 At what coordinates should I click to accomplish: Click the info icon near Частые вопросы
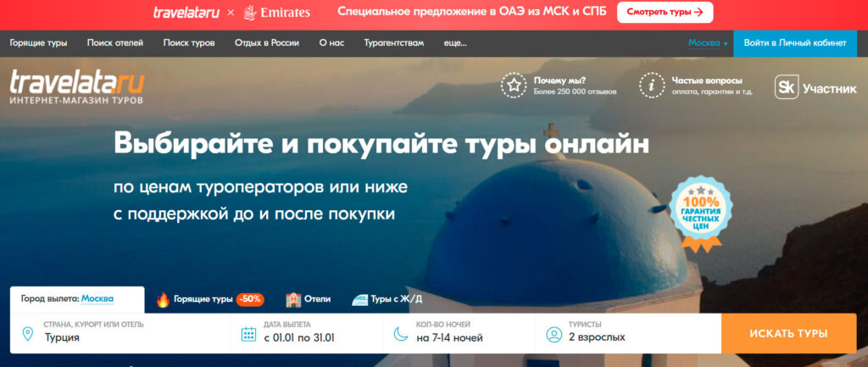[652, 86]
